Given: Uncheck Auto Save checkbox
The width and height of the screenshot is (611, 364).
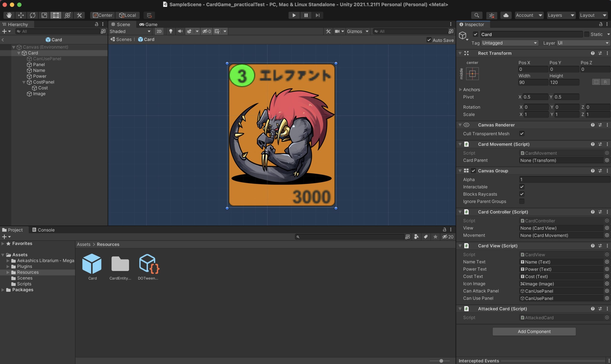Looking at the screenshot, I should [x=429, y=40].
